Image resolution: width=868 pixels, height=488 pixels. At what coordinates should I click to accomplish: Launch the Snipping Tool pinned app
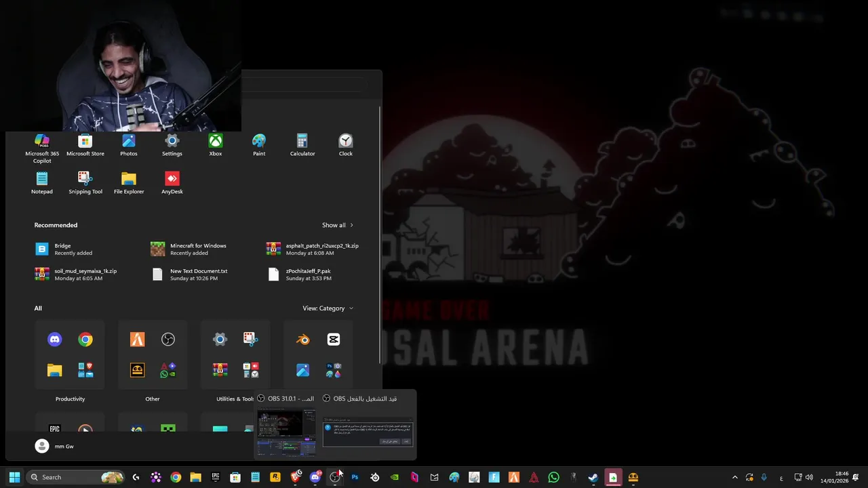[x=85, y=183]
